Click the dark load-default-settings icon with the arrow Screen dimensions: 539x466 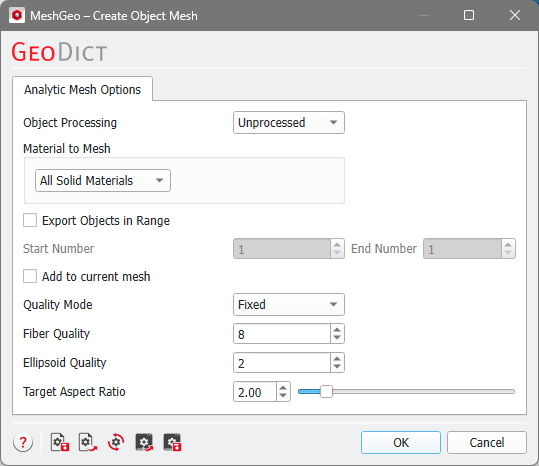click(x=144, y=442)
